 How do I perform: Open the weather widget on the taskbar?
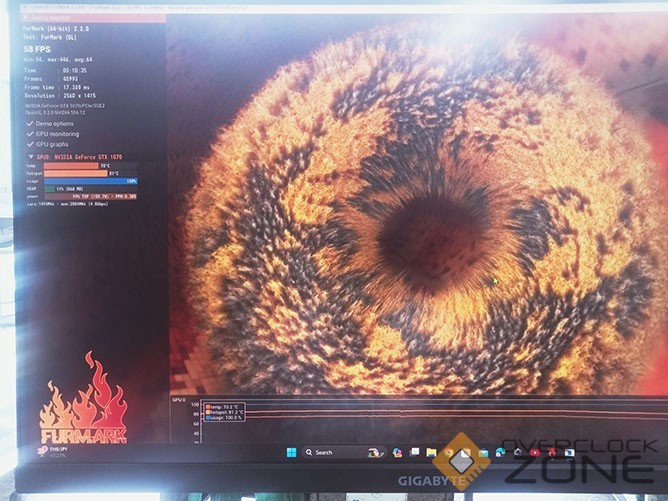pyautogui.click(x=54, y=452)
